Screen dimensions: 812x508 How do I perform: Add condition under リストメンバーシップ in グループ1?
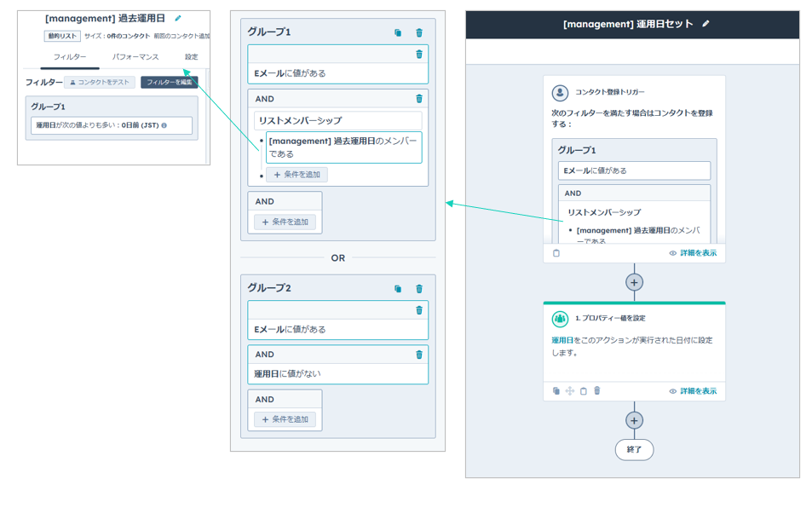(297, 175)
